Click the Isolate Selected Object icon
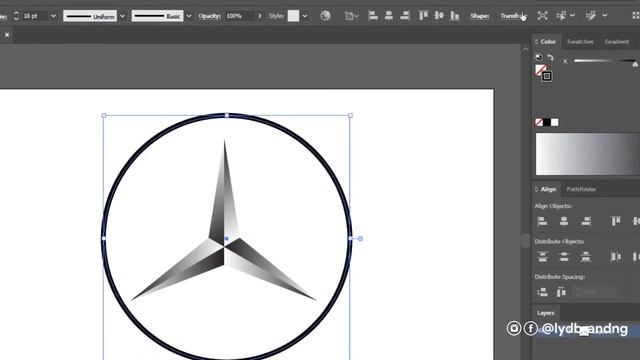This screenshot has width=640, height=360. pos(542,16)
